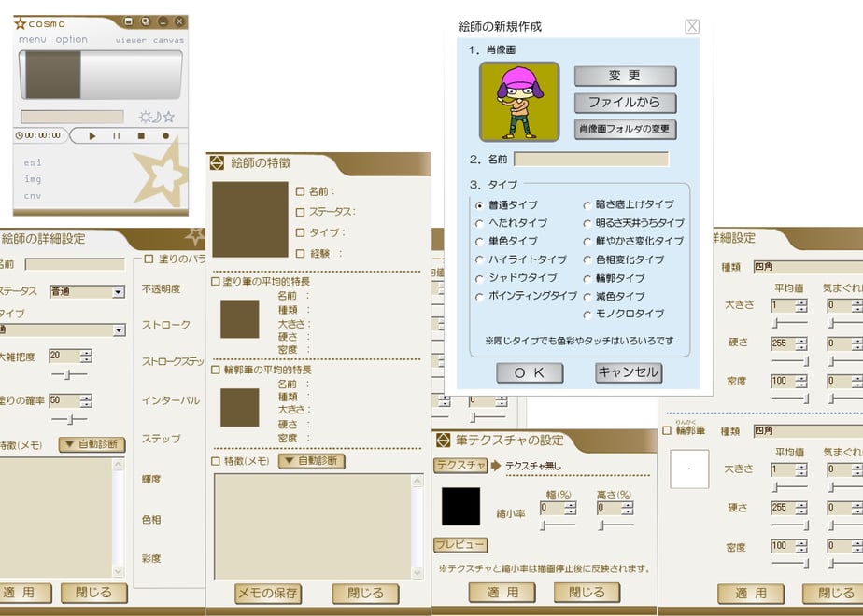Check the 名前 checkbox in 絵師の特徴
Image resolution: width=863 pixels, height=616 pixels.
click(300, 191)
